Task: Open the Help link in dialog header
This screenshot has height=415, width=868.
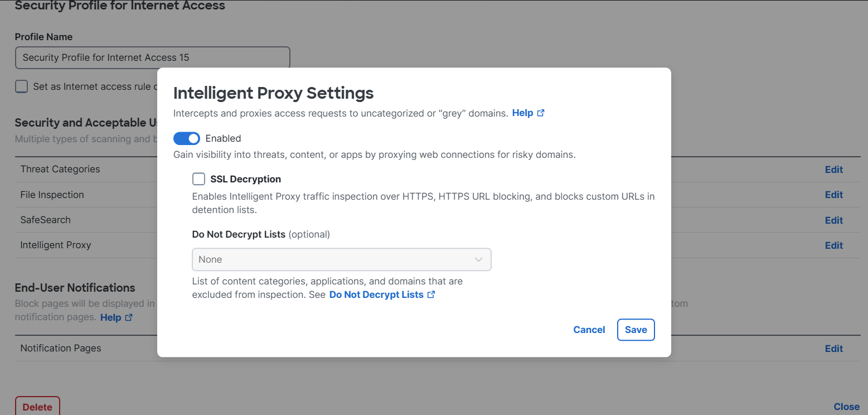Action: pyautogui.click(x=522, y=113)
